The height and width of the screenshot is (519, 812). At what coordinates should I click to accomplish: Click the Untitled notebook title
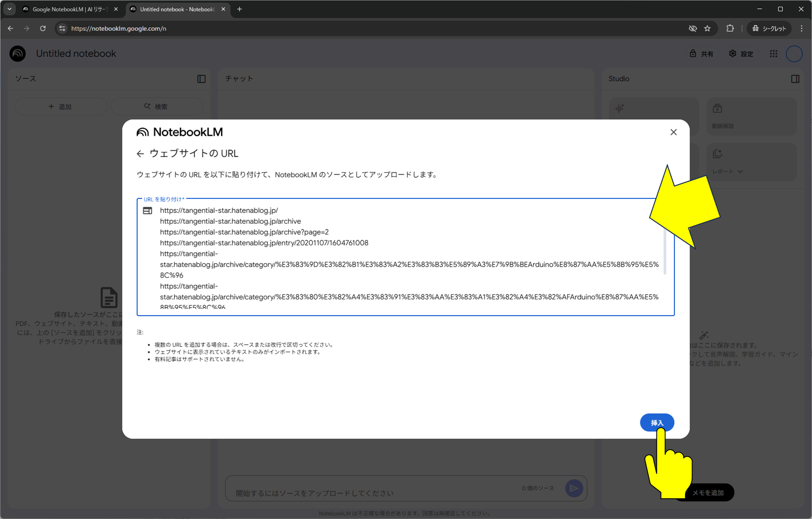pos(76,54)
